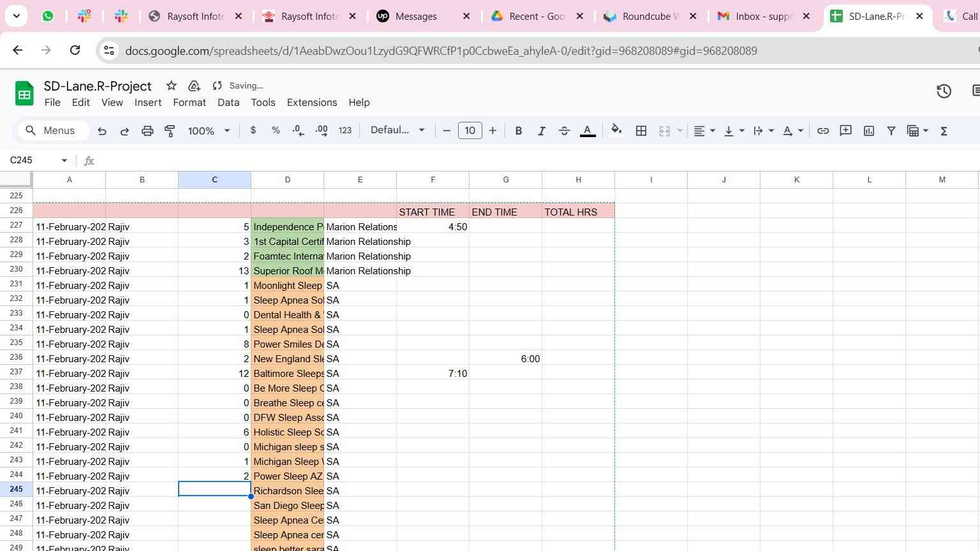Insert a comment
Image resolution: width=980 pixels, height=551 pixels.
point(846,130)
